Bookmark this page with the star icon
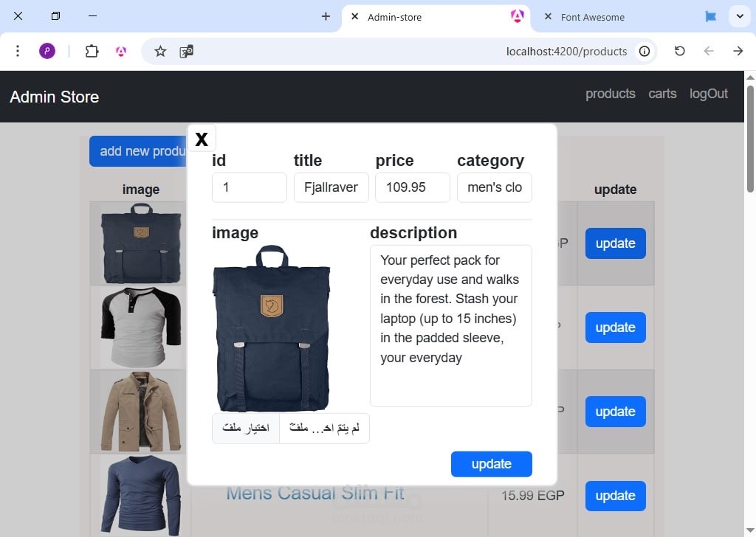Image resolution: width=756 pixels, height=537 pixels. (160, 51)
